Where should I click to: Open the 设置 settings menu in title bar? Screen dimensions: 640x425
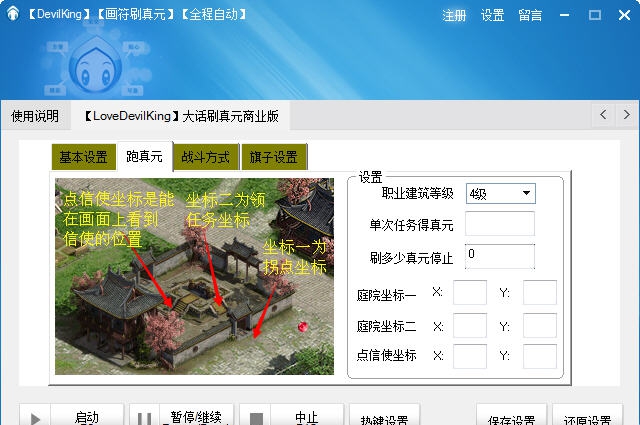pos(492,15)
